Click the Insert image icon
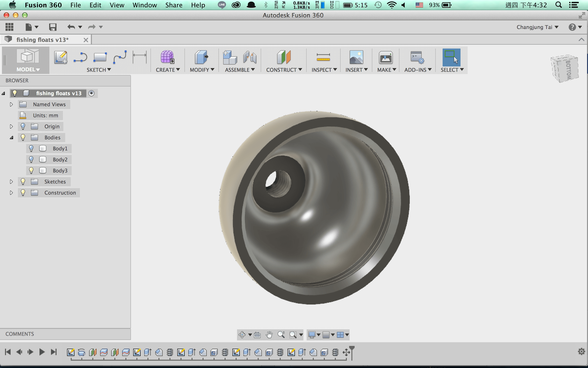Image resolution: width=588 pixels, height=368 pixels. [356, 57]
